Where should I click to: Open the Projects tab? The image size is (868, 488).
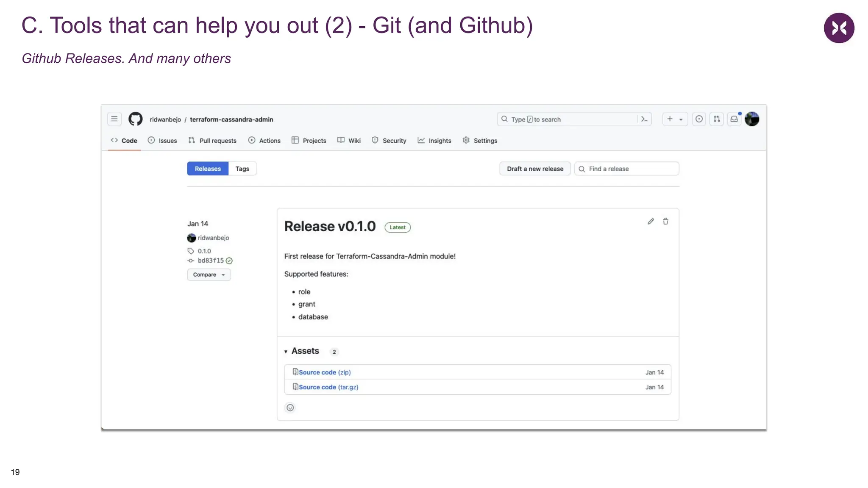click(309, 141)
